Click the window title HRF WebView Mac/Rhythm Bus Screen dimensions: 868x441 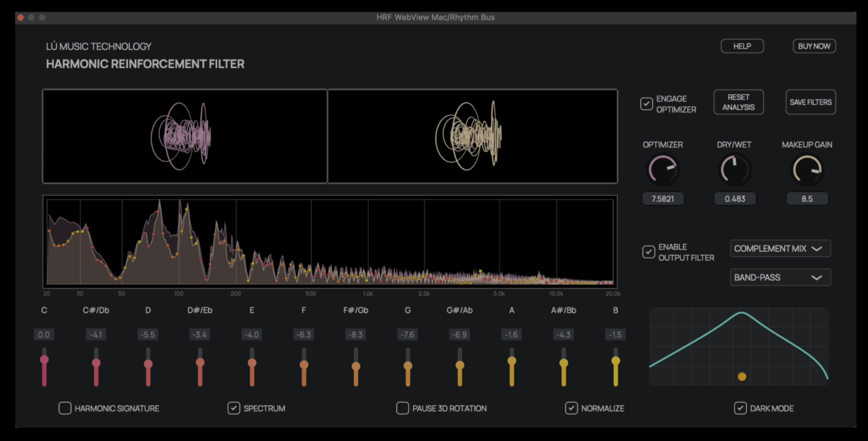point(434,17)
